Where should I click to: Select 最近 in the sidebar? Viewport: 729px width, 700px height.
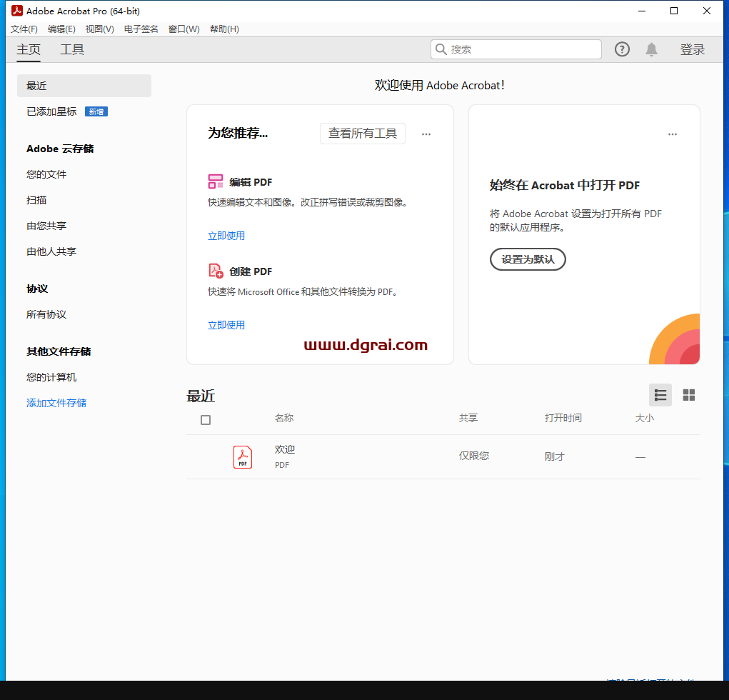coord(84,86)
